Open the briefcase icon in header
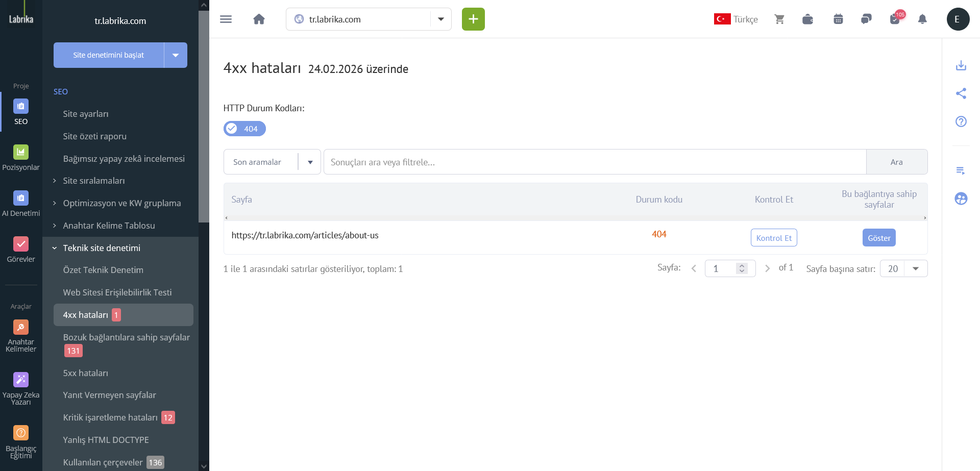The image size is (980, 471). coord(807,19)
